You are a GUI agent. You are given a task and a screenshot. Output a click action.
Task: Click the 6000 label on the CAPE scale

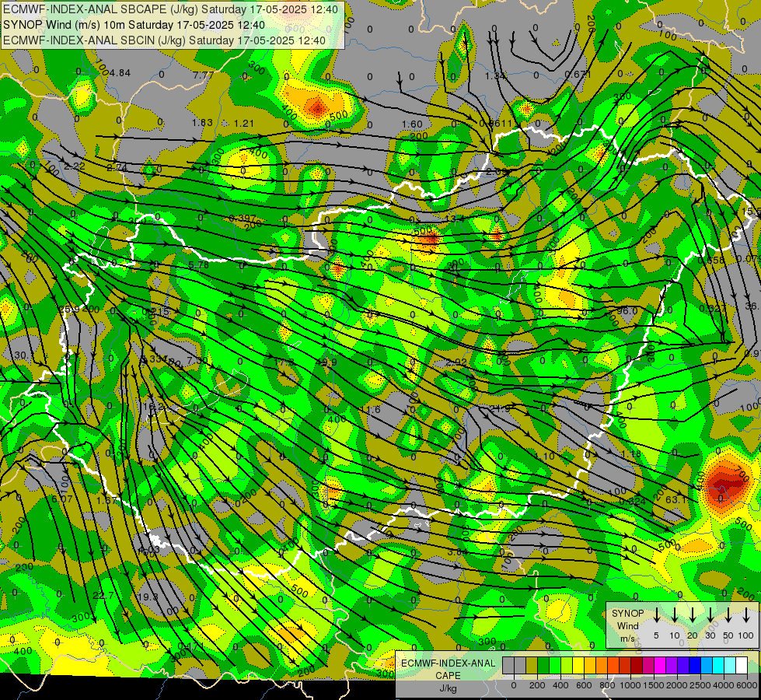point(747,685)
